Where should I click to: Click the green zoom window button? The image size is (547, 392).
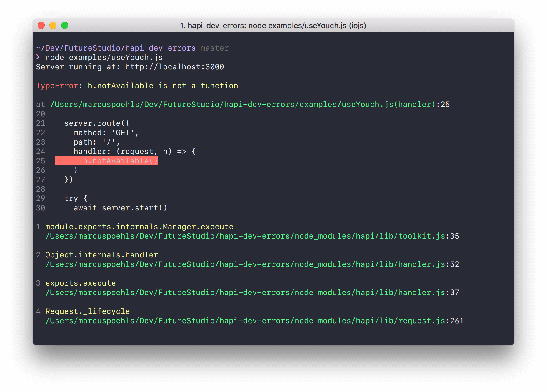point(65,26)
